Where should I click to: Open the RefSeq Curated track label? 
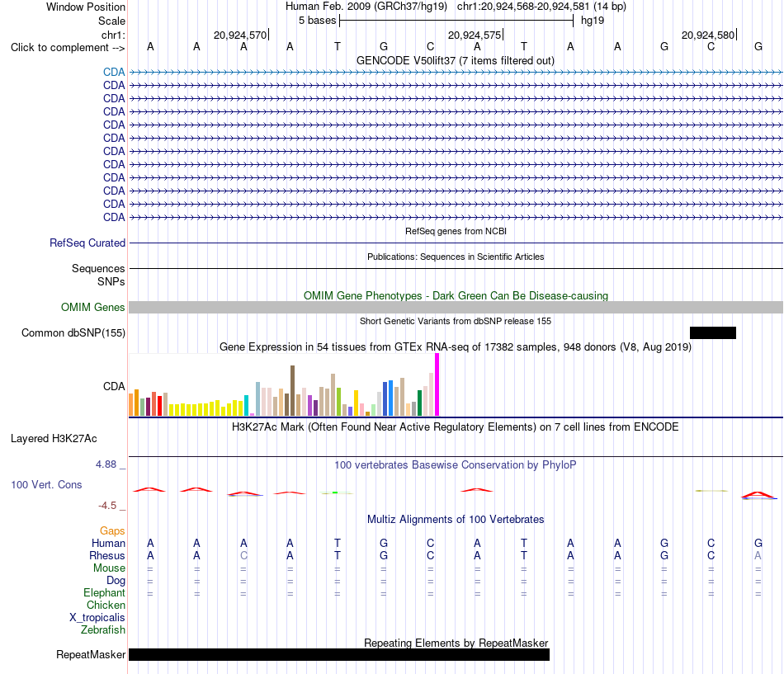point(87,243)
